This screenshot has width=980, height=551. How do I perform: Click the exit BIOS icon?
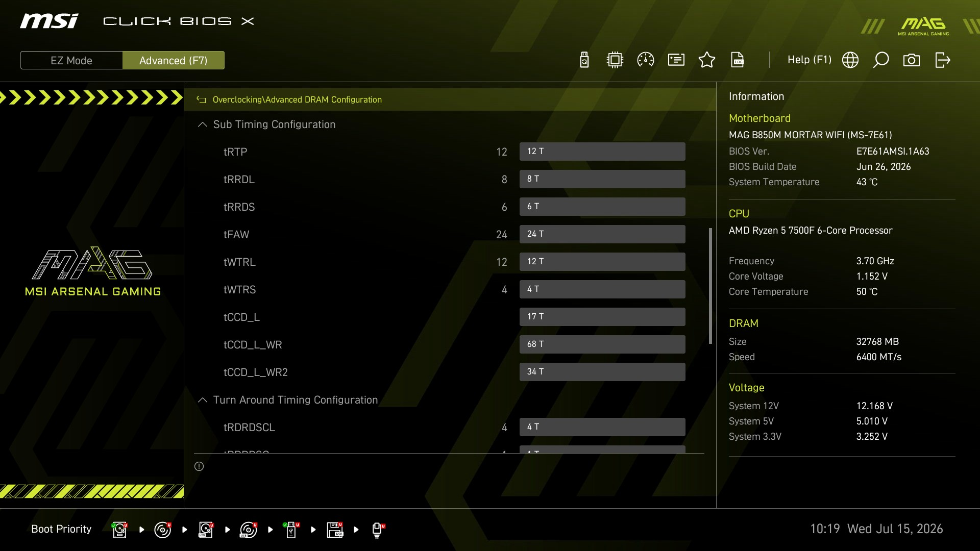(x=942, y=60)
